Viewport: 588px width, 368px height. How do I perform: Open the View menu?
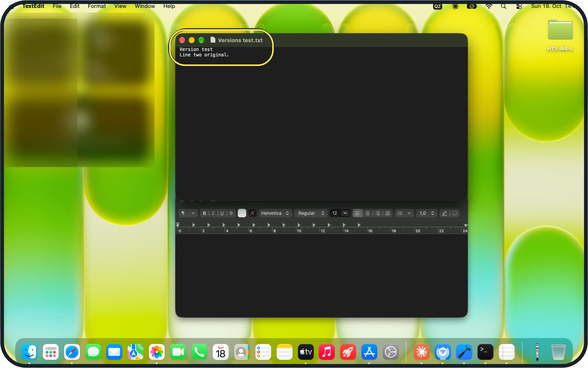[120, 6]
